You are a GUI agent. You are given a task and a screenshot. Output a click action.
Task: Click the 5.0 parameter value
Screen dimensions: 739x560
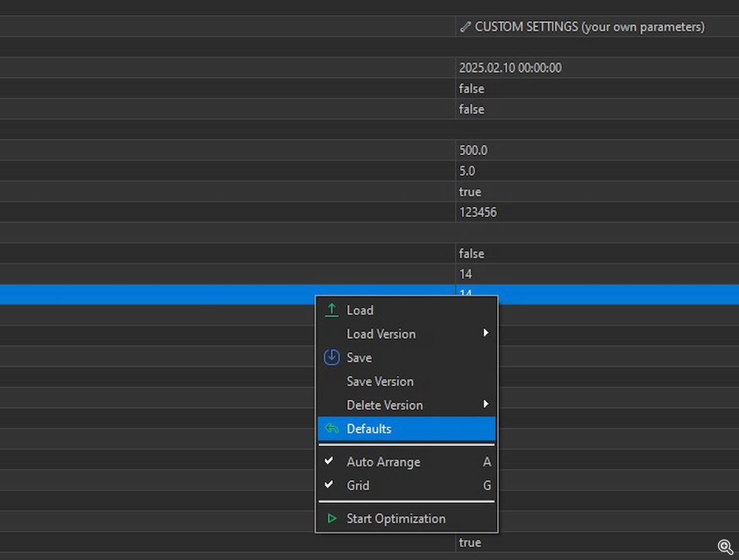click(x=467, y=171)
